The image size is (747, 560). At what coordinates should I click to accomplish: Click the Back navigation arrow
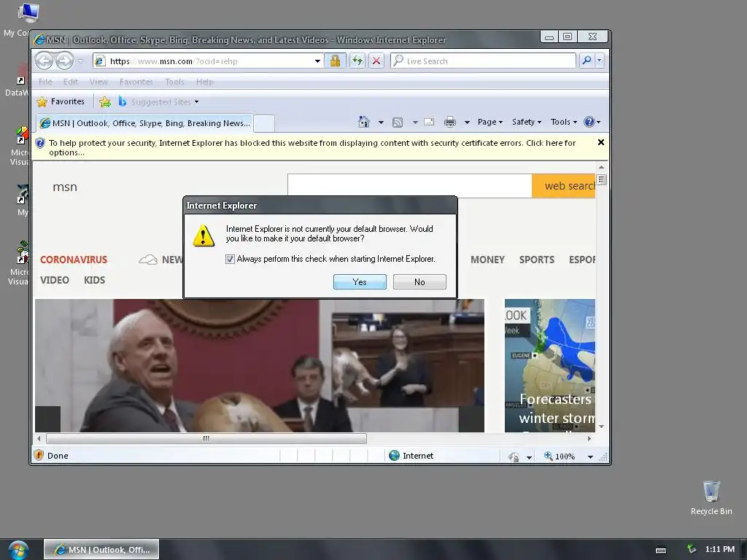[x=44, y=61]
